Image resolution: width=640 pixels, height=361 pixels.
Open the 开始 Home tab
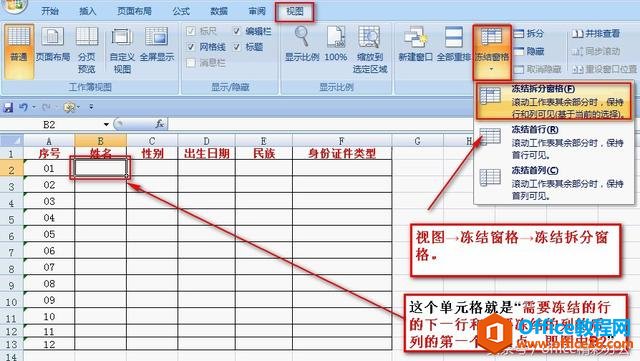(x=50, y=11)
